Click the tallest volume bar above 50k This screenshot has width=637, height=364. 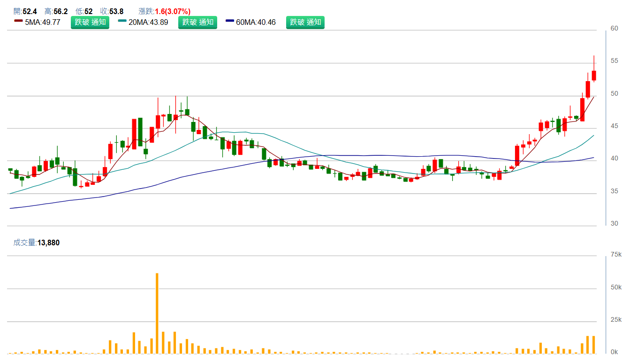pos(157,313)
